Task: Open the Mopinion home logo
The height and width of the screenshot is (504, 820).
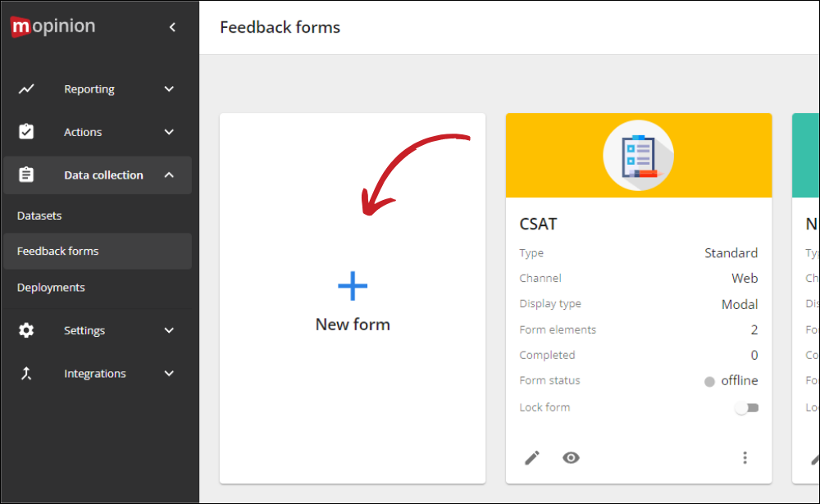Action: pos(52,25)
